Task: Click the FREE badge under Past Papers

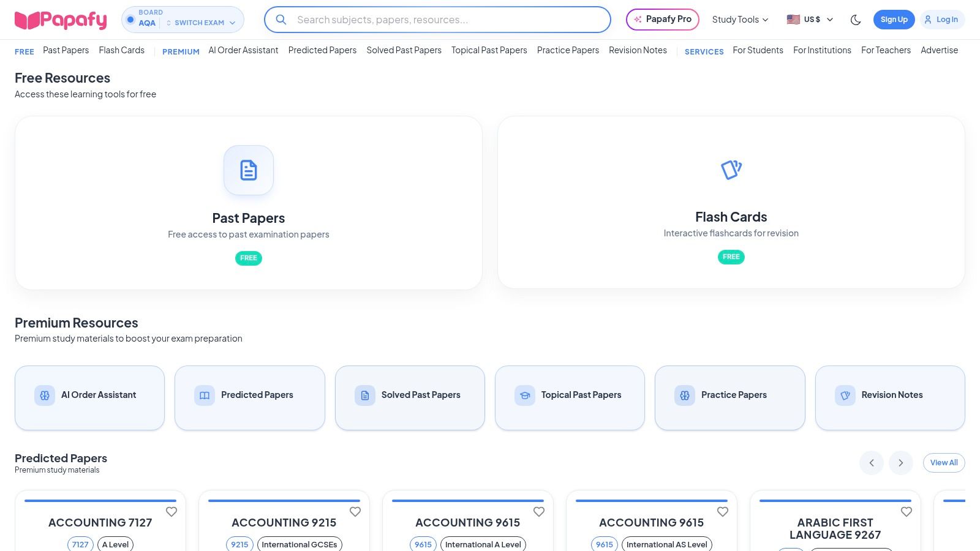Action: click(x=249, y=258)
